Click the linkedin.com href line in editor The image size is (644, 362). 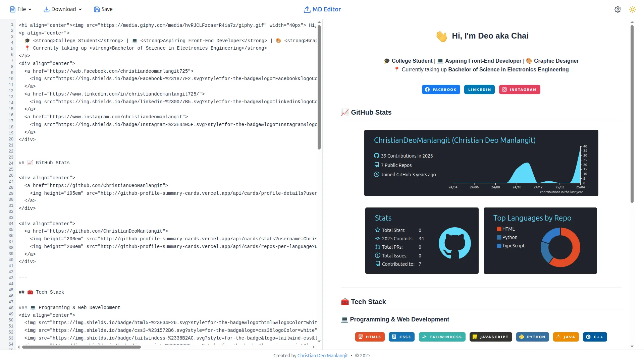point(114,94)
